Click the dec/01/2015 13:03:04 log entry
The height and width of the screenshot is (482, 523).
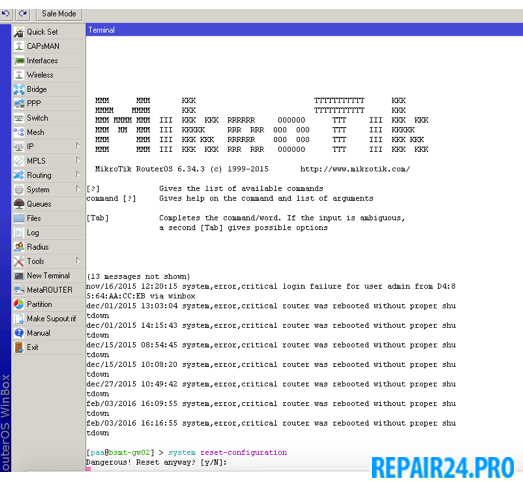pyautogui.click(x=271, y=311)
